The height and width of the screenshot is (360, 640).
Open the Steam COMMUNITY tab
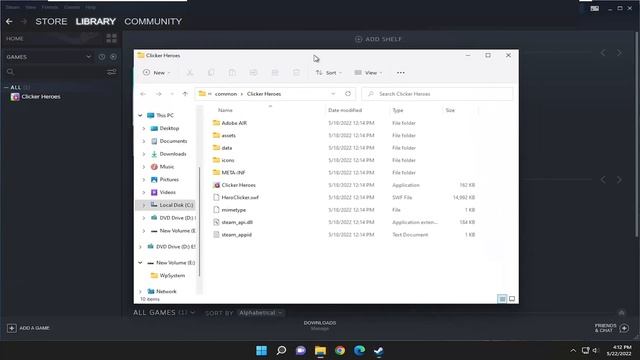click(153, 21)
